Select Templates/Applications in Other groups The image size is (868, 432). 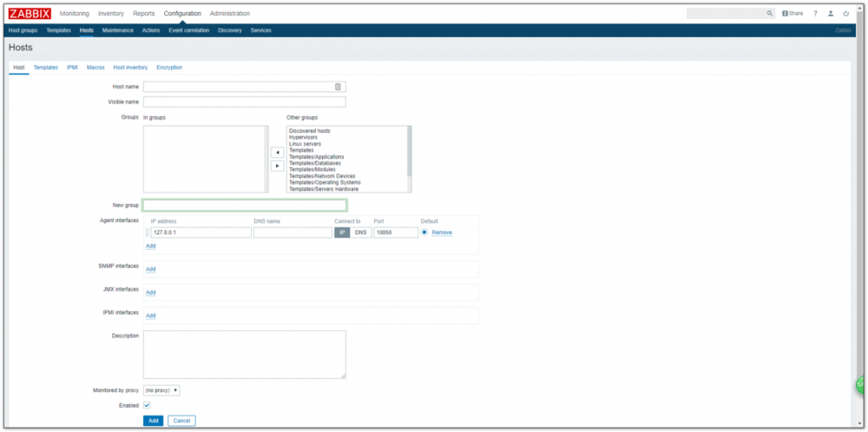point(317,156)
